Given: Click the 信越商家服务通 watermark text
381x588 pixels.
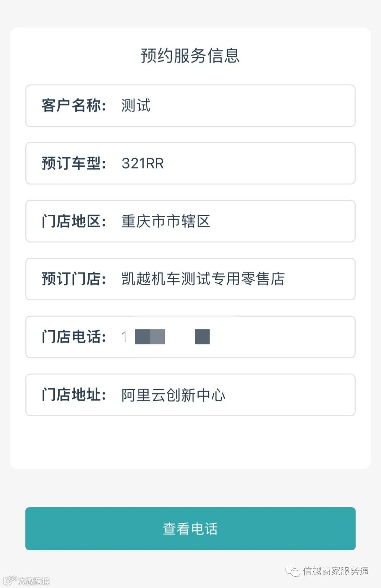Looking at the screenshot, I should (x=335, y=571).
